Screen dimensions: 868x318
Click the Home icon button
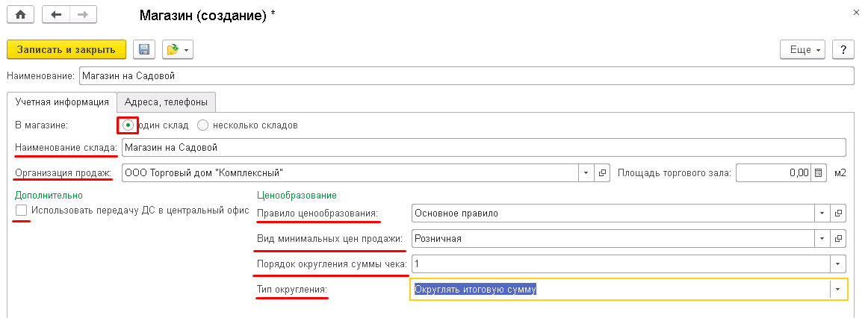(x=20, y=14)
